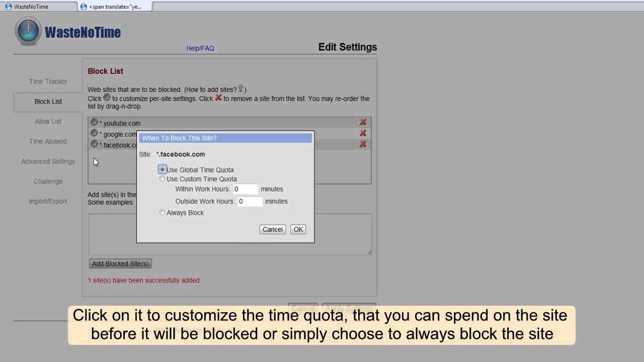Click the success message about added sites

coord(144,280)
